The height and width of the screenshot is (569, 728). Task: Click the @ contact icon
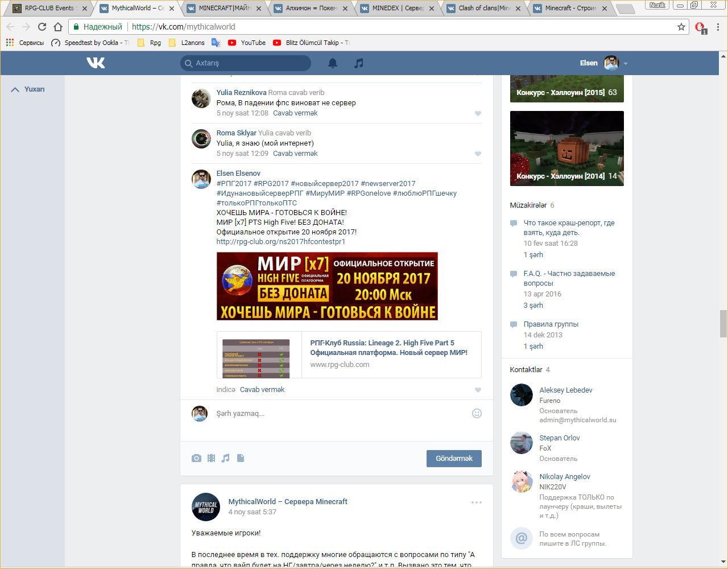pos(521,538)
